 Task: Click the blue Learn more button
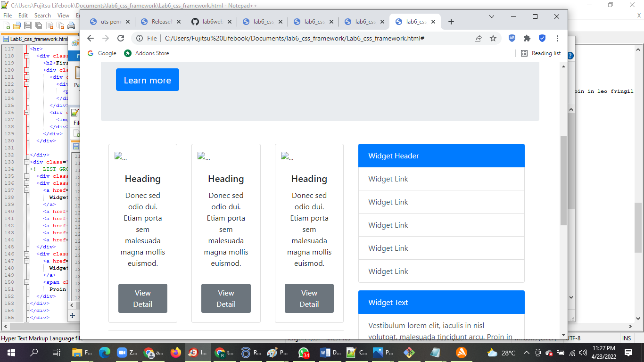click(147, 80)
